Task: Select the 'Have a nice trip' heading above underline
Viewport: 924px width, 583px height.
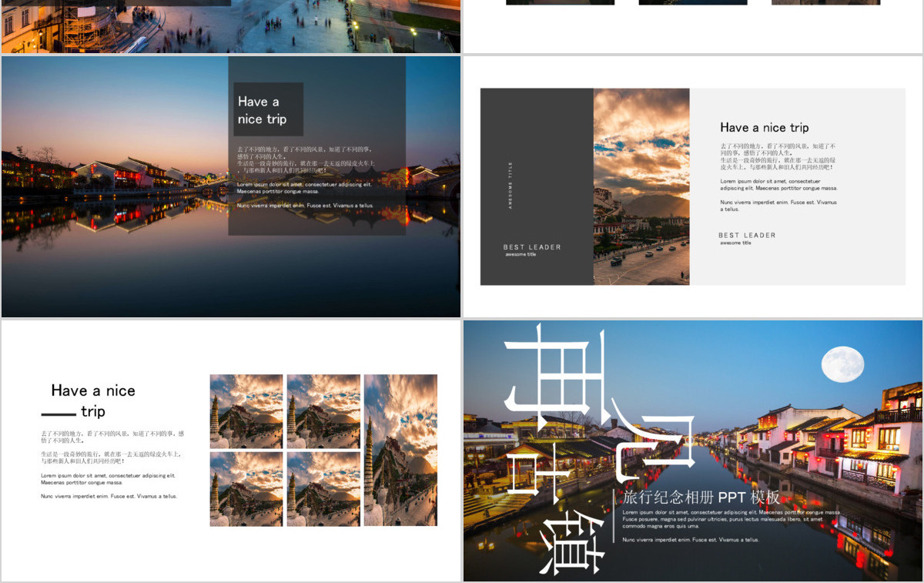Action: (92, 400)
